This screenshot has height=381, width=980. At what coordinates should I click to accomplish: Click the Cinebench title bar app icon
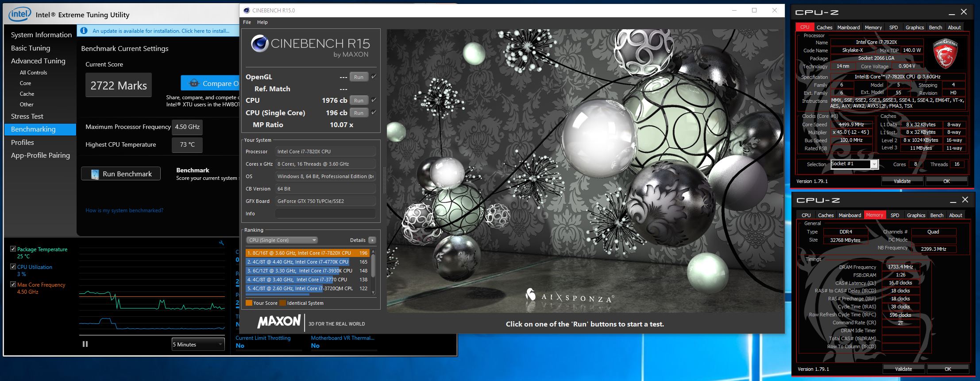coord(247,11)
